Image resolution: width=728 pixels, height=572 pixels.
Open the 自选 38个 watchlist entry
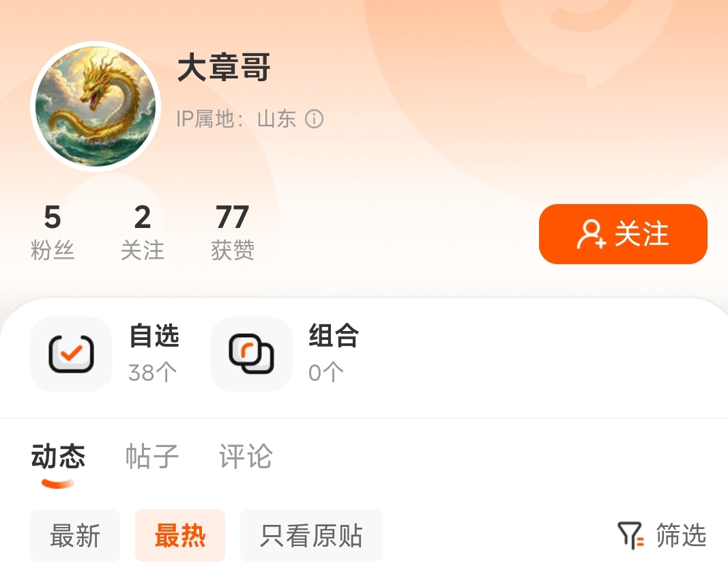point(105,354)
